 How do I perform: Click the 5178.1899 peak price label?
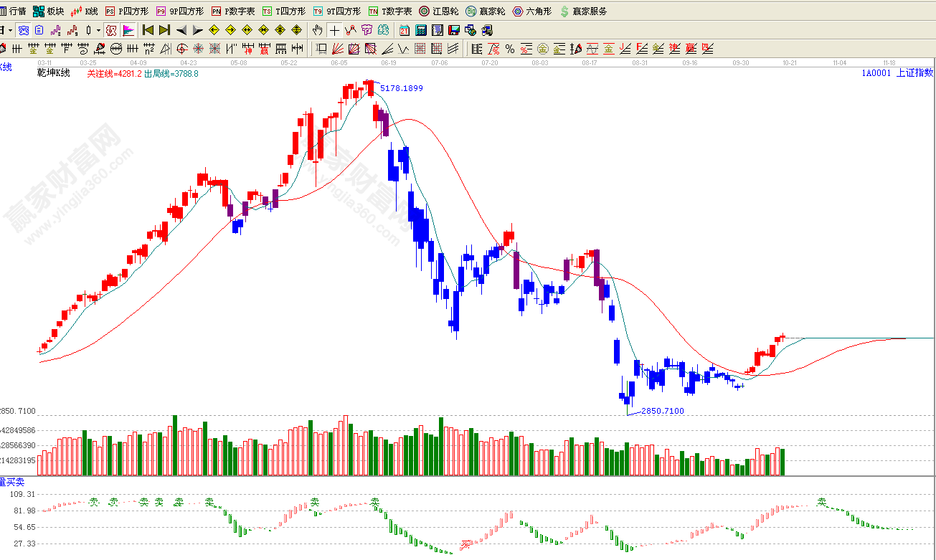[401, 88]
